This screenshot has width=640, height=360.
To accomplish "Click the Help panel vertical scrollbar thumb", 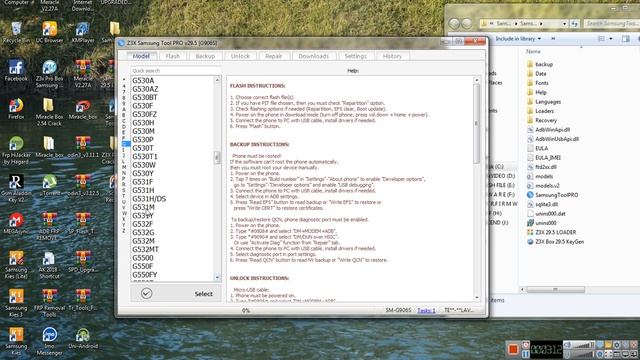I will (x=476, y=124).
